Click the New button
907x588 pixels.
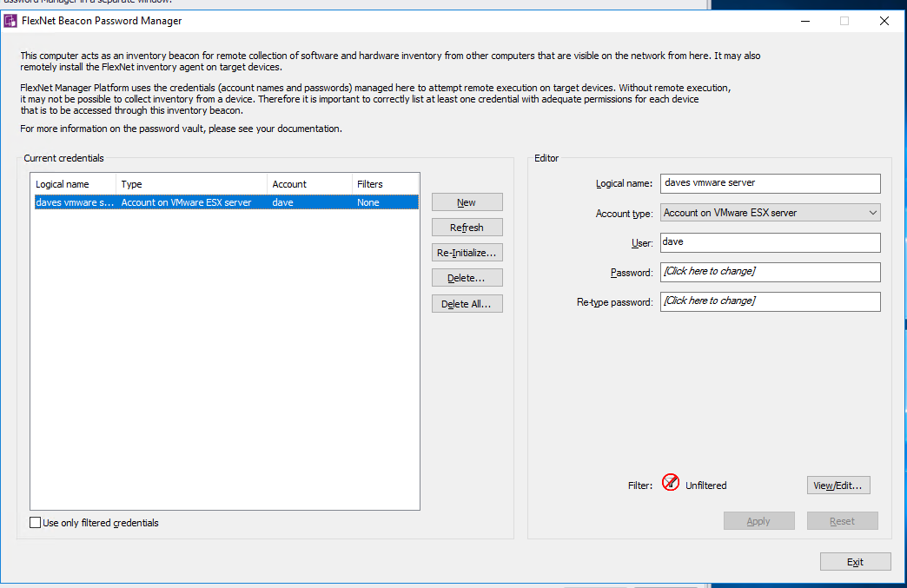pos(467,202)
